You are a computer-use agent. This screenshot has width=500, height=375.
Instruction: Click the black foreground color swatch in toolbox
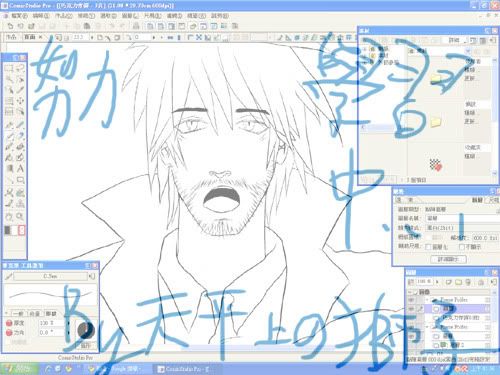[x=7, y=230]
